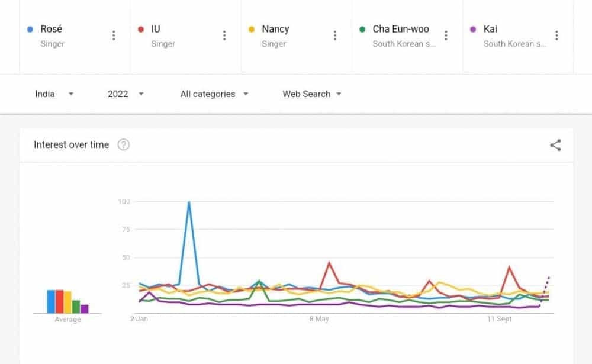Viewport: 592px width, 364px height.
Task: Click Rosé's blue peak at 100
Action: click(189, 202)
